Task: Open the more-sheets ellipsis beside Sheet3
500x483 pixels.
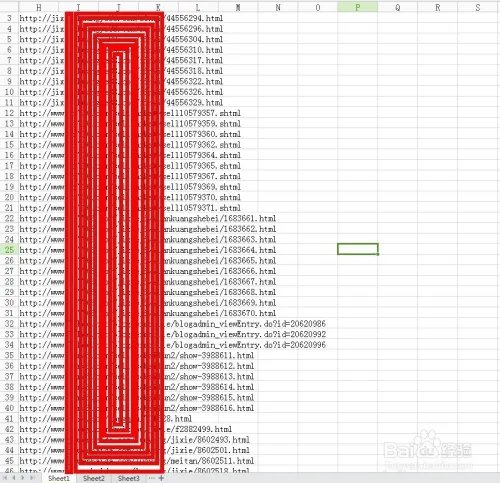Action: pyautogui.click(x=151, y=478)
